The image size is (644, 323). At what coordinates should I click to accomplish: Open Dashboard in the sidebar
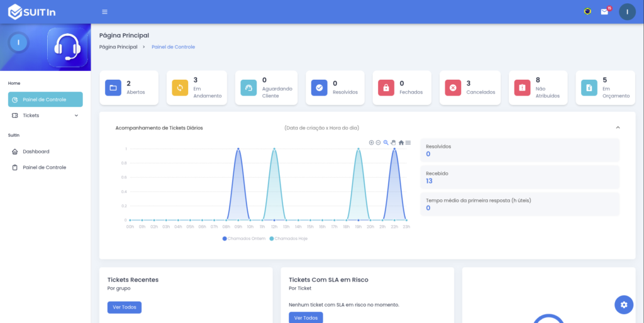36,151
